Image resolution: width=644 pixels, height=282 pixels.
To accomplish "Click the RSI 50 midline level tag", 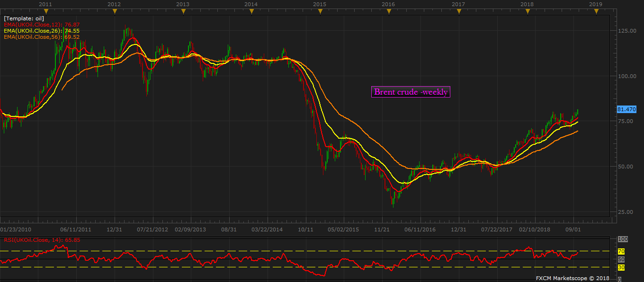I will (621, 260).
